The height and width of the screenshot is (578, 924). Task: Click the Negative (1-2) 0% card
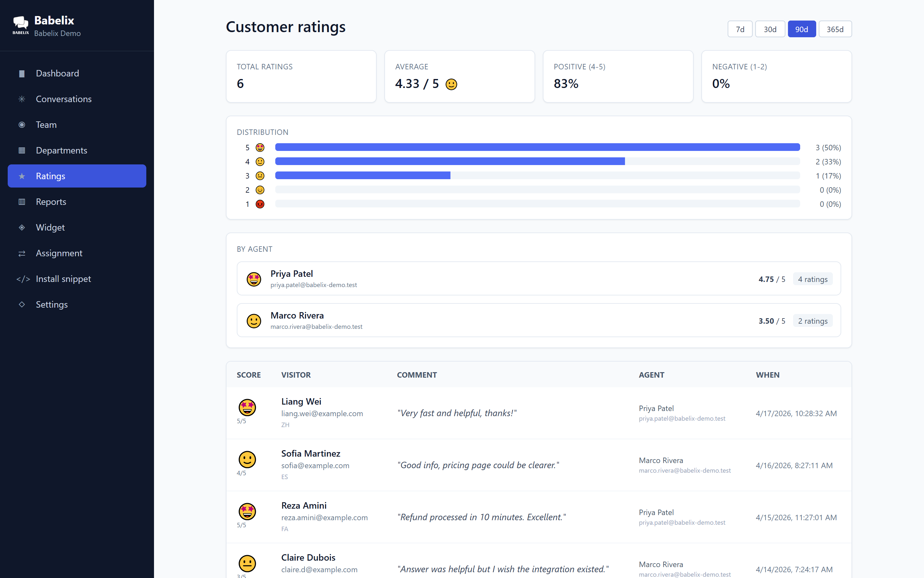(777, 76)
